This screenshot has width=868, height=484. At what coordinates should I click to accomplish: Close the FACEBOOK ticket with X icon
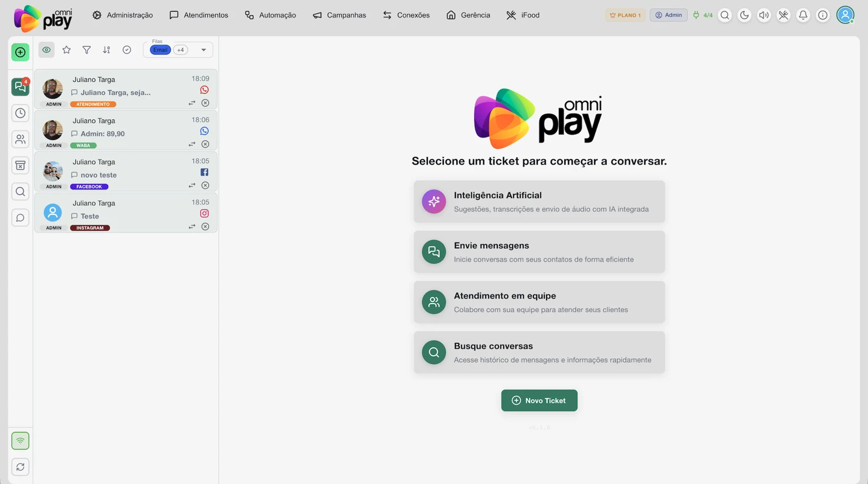205,185
